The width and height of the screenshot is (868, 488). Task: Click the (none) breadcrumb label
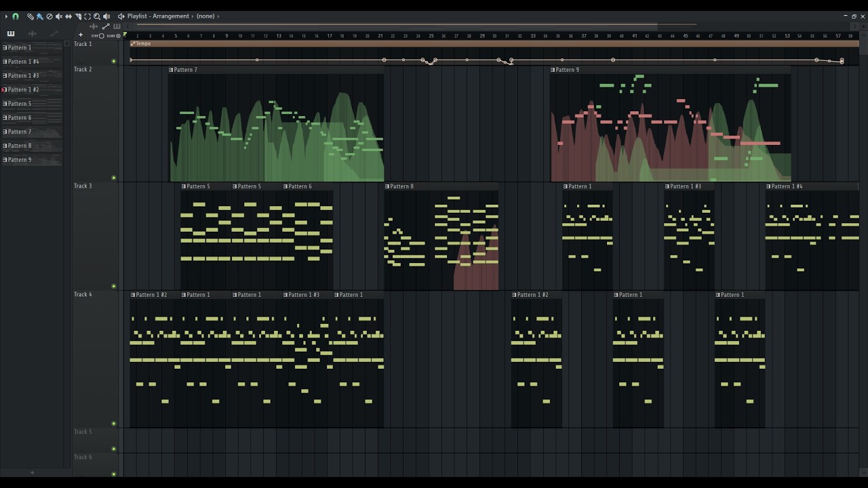click(205, 16)
